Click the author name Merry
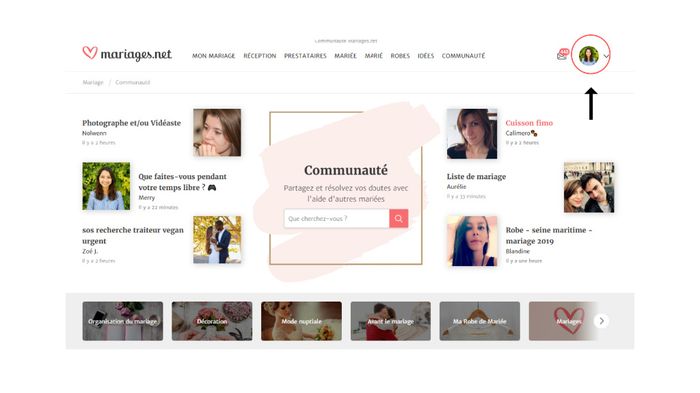Viewport: 700px width, 393px height. coord(146,197)
